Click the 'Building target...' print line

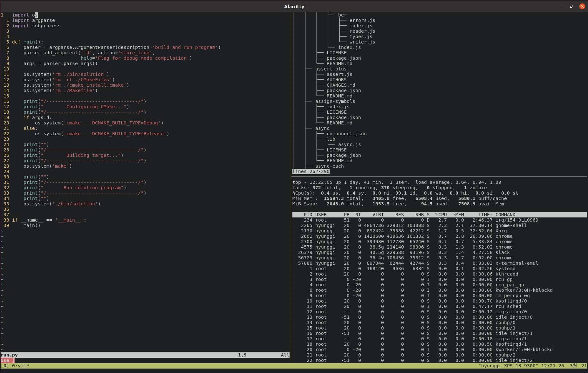73,155
